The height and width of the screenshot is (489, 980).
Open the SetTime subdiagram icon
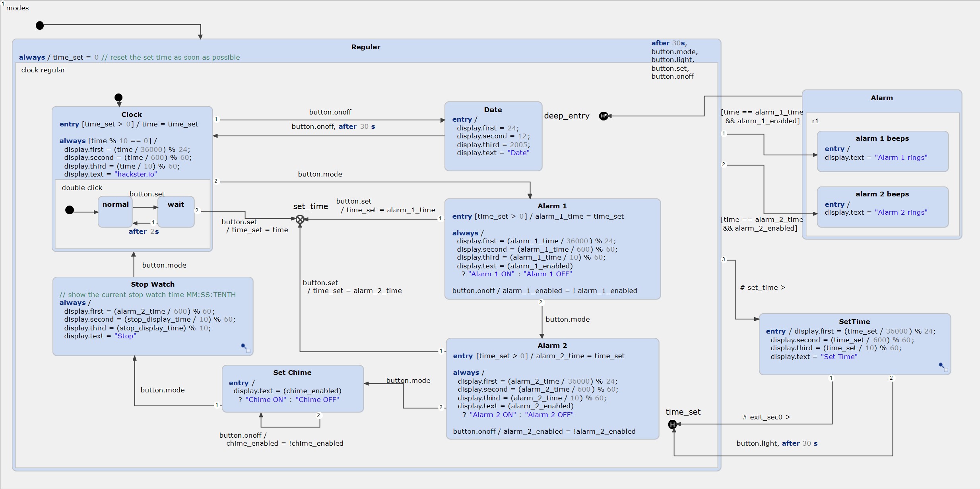click(x=943, y=367)
